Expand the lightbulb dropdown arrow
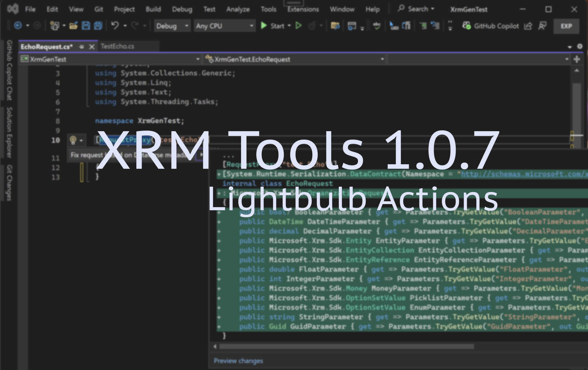The image size is (588, 370). coord(81,140)
